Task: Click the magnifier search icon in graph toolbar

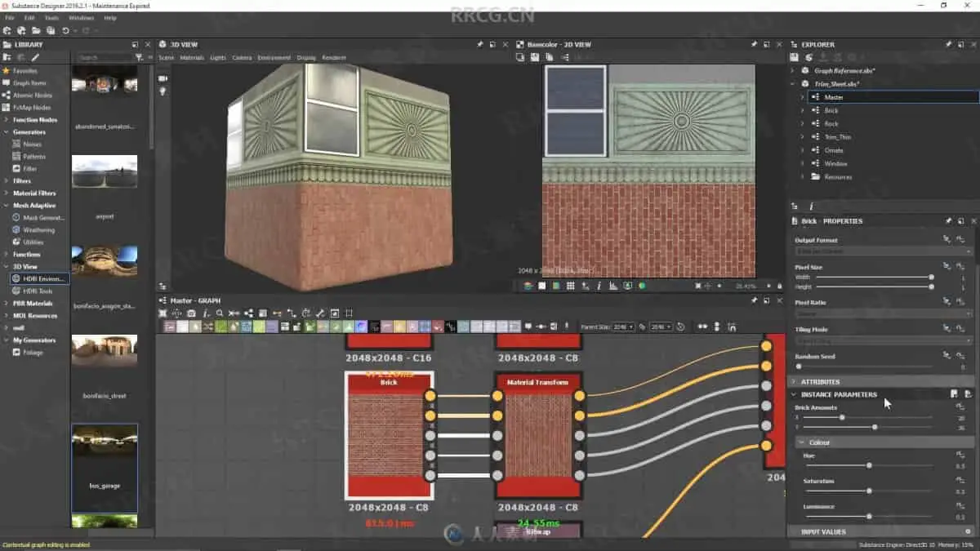Action: click(x=220, y=313)
